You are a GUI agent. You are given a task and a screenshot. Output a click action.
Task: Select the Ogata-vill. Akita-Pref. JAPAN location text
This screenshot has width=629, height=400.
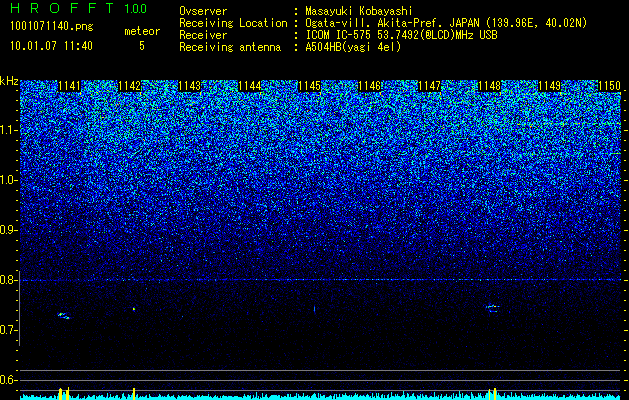pyautogui.click(x=446, y=23)
